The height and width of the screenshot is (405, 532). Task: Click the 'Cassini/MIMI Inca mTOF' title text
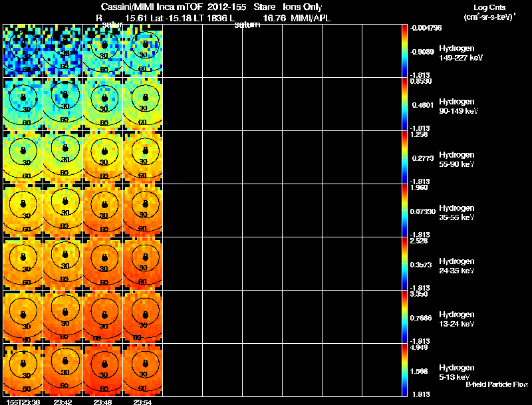pos(152,7)
